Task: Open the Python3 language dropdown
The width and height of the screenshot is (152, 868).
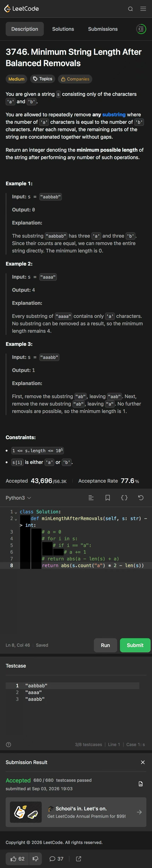Action: tap(18, 498)
